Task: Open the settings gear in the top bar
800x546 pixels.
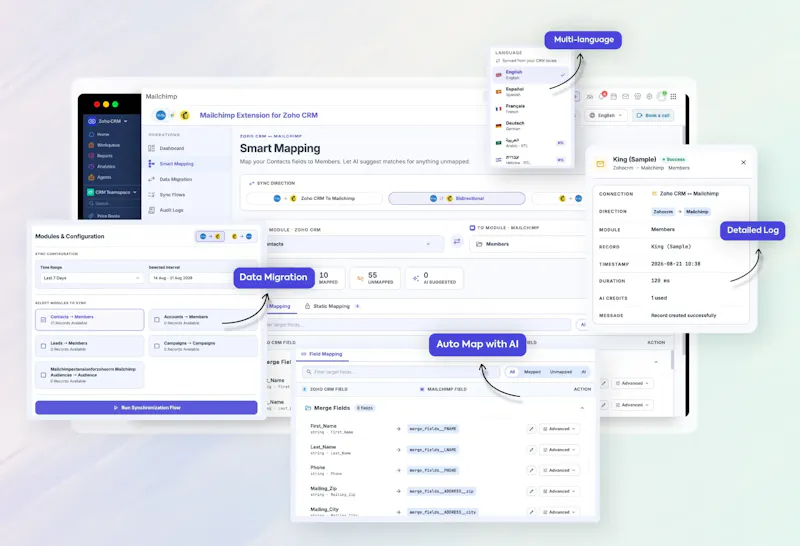Action: coord(649,96)
